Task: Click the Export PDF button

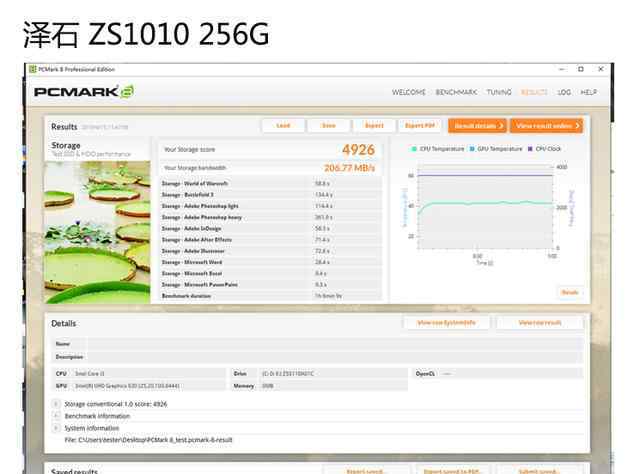Action: click(420, 126)
